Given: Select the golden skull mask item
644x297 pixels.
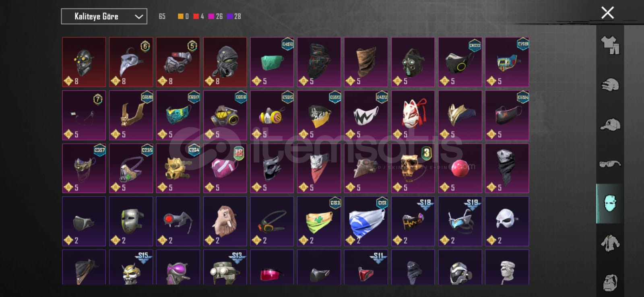Looking at the screenshot, I should click(x=413, y=168).
